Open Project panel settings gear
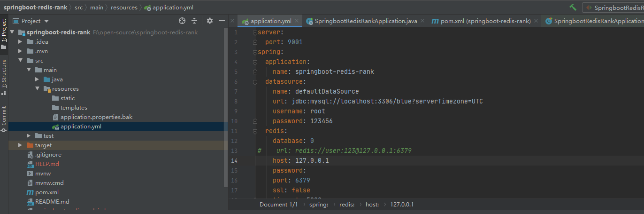 [x=210, y=21]
